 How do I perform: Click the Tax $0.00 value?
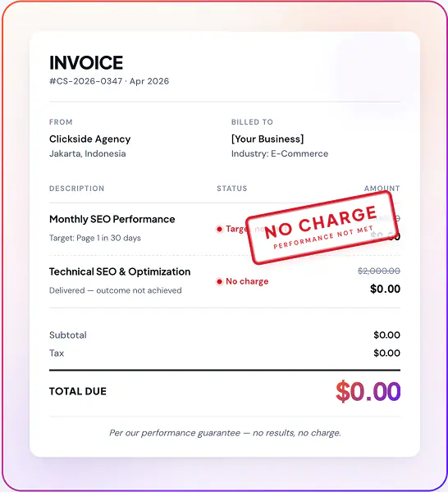[386, 353]
